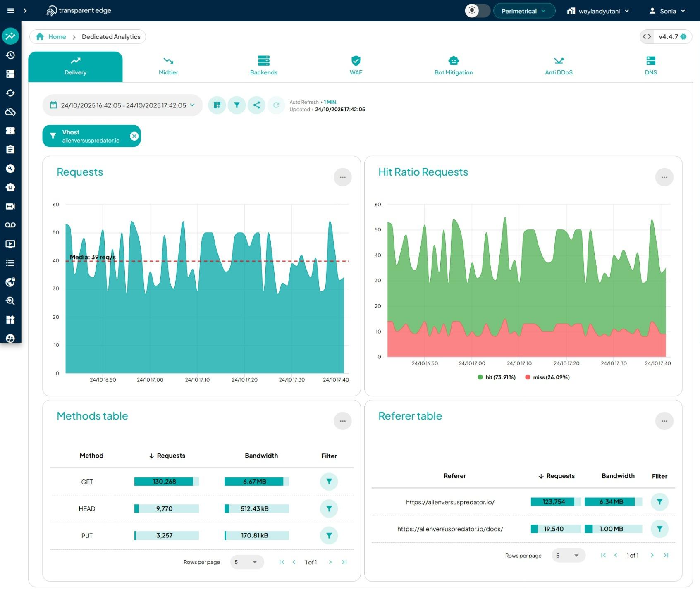Open the Perimetrical dropdown
Viewport: 700px width, 594px height.
(x=523, y=11)
